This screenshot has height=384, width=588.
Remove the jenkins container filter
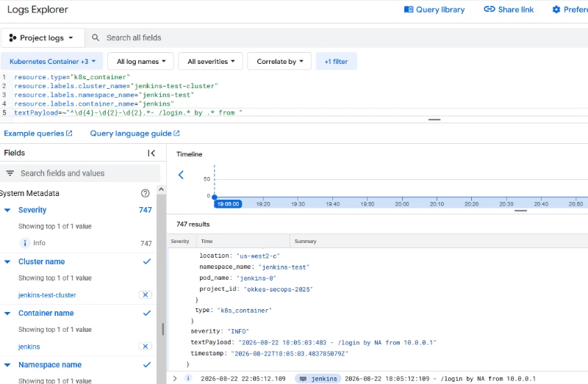pyautogui.click(x=145, y=347)
